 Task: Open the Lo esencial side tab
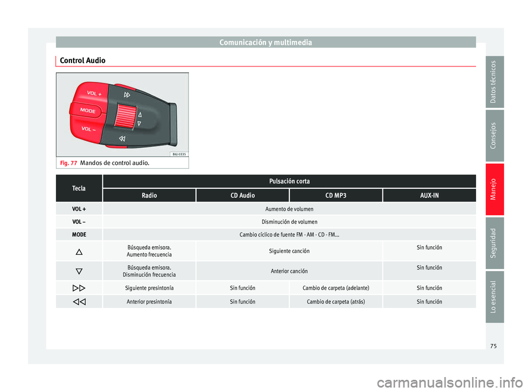[494, 297]
